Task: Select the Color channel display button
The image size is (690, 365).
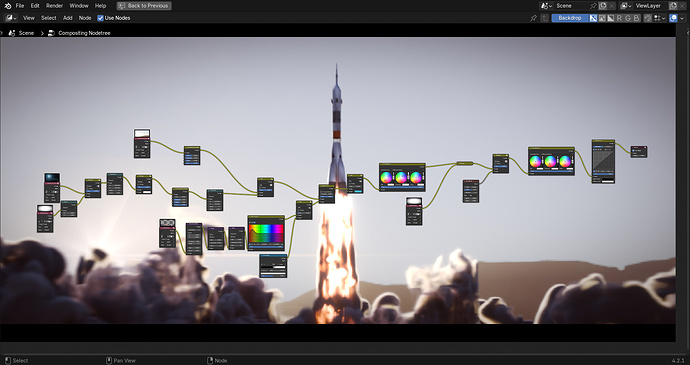Action: click(602, 18)
